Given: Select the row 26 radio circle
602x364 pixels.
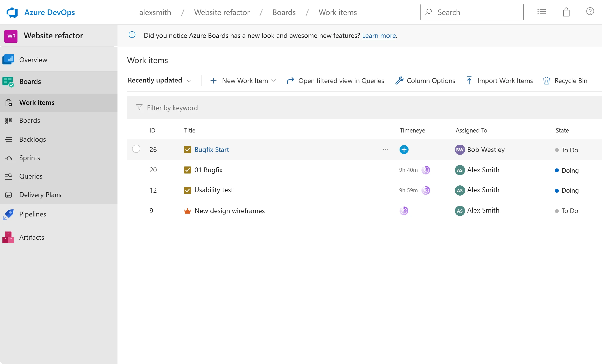Looking at the screenshot, I should (x=136, y=149).
